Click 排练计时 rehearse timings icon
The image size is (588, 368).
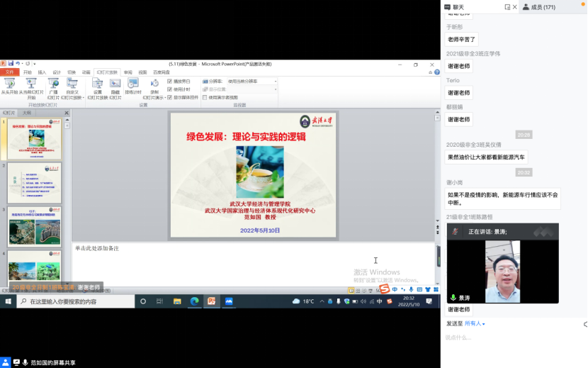click(133, 84)
